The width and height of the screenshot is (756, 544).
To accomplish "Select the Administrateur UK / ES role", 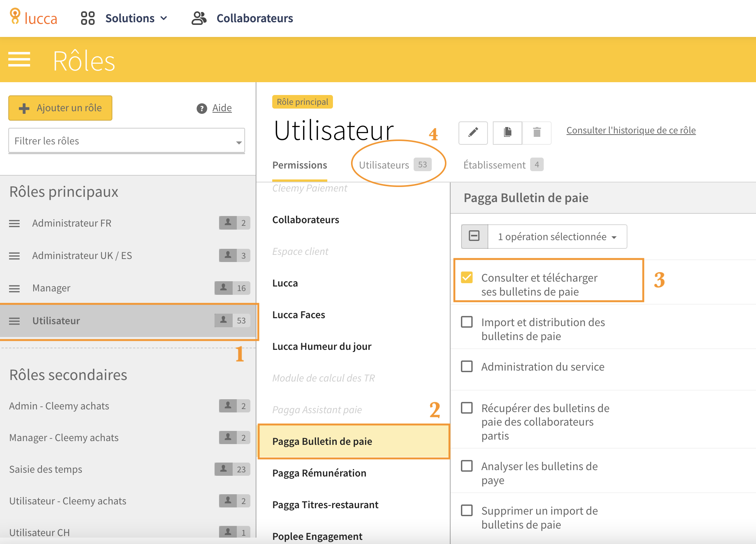I will (128, 256).
